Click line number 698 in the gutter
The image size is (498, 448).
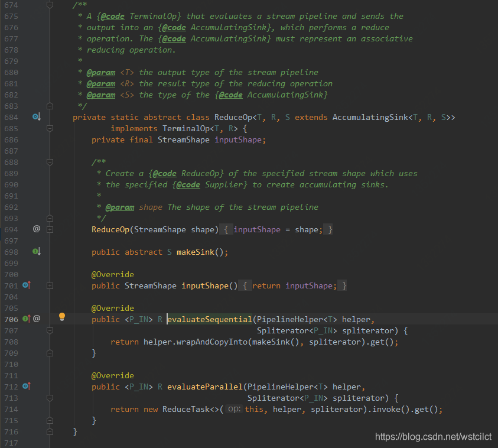[x=11, y=252]
